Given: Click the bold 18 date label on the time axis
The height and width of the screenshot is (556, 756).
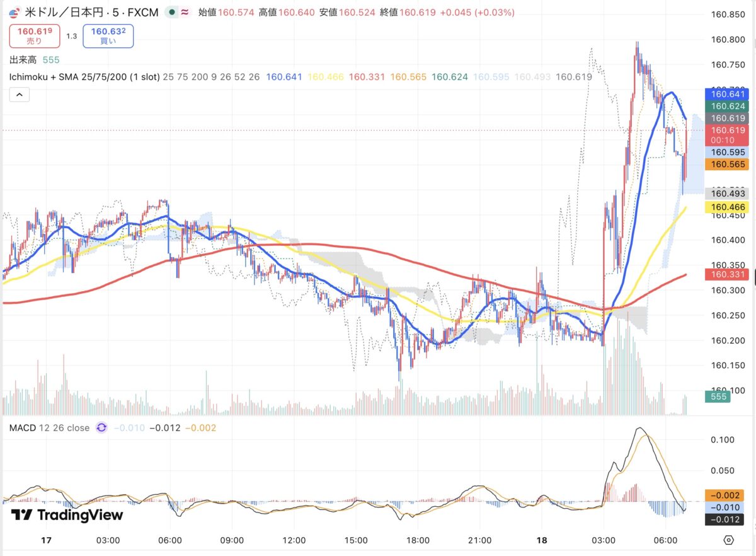Looking at the screenshot, I should pos(542,540).
